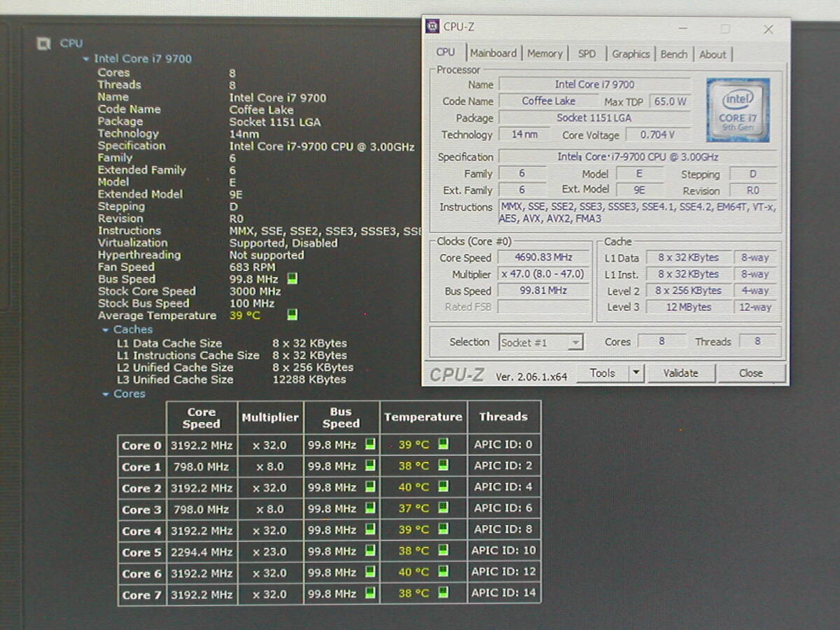This screenshot has width=840, height=630.
Task: Click Core 6 bus speed green indicator
Action: [370, 573]
